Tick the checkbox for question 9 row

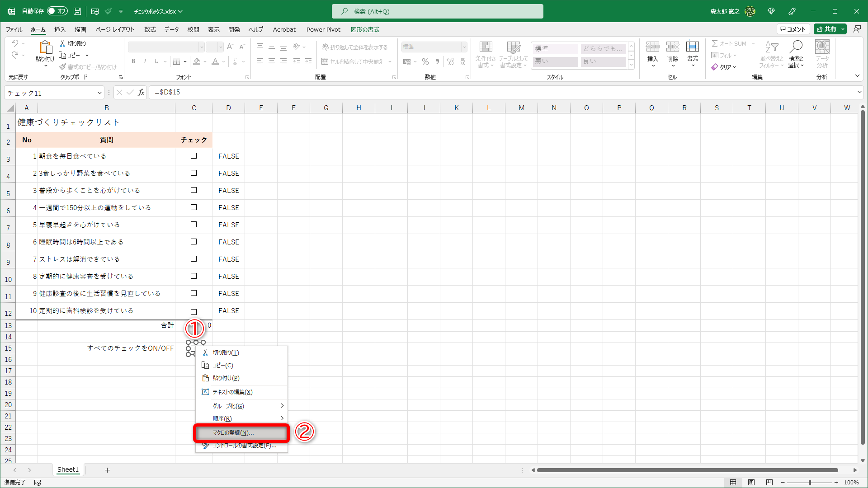coord(193,293)
